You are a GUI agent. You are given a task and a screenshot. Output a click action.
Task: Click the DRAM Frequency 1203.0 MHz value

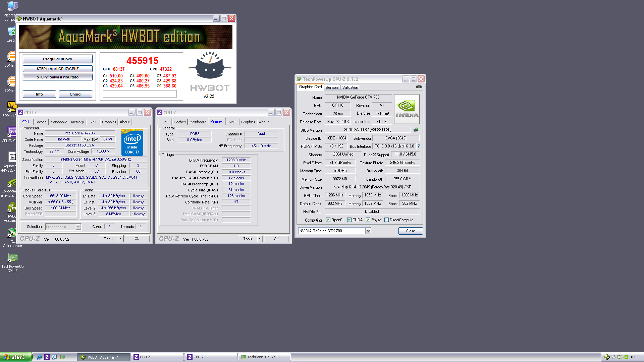pyautogui.click(x=236, y=160)
